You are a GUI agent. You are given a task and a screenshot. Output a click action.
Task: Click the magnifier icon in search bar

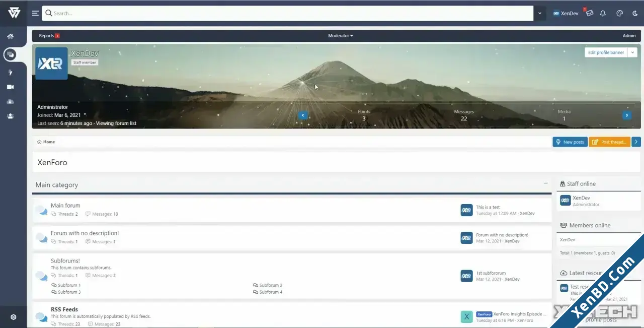pyautogui.click(x=49, y=13)
